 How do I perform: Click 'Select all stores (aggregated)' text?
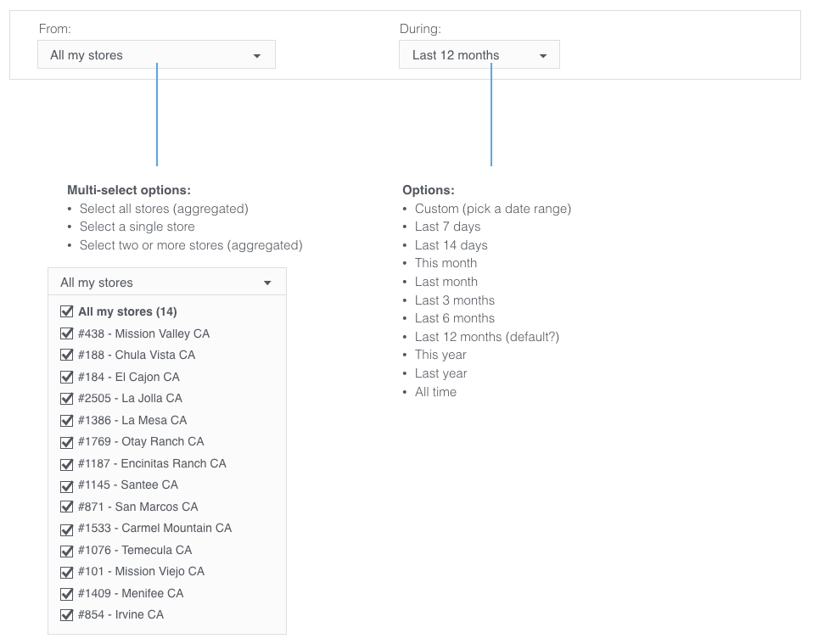[x=164, y=209]
